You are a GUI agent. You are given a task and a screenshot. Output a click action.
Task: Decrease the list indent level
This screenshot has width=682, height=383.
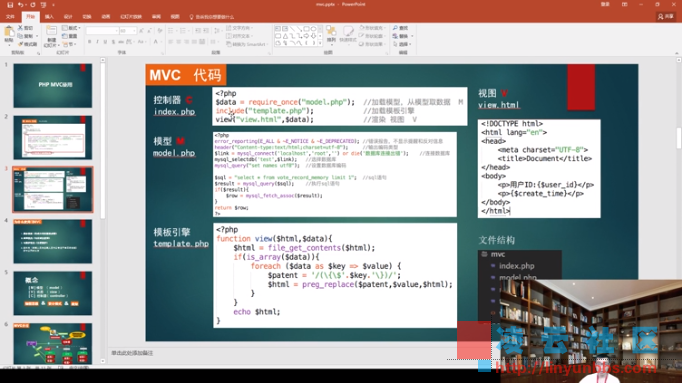coord(198,31)
